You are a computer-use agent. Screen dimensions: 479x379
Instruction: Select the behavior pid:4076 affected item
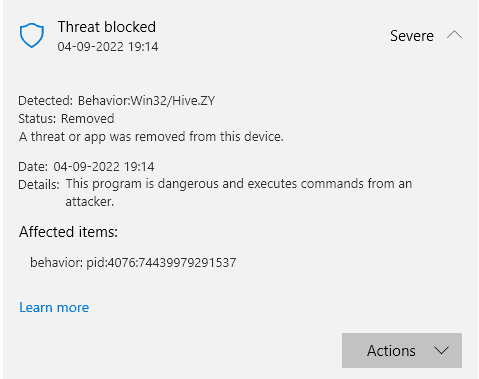pyautogui.click(x=133, y=263)
